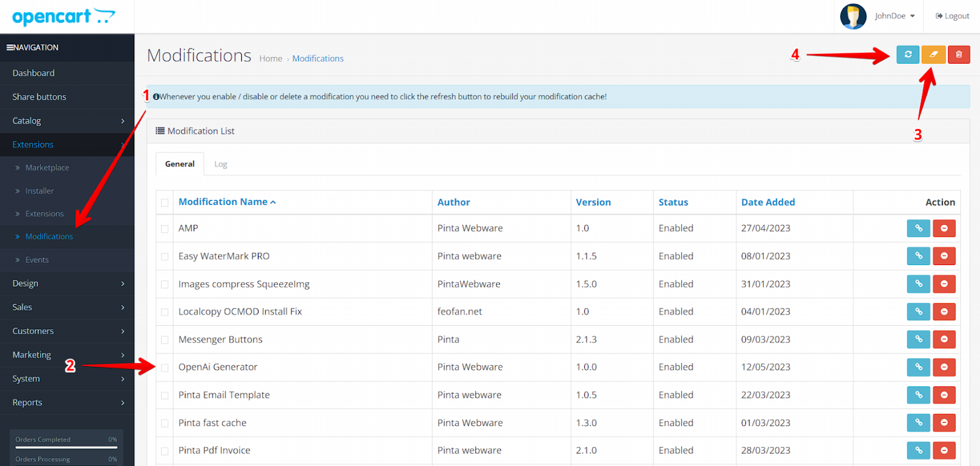Disable Easy WaterMark PRO modification
980x466 pixels.
[944, 256]
